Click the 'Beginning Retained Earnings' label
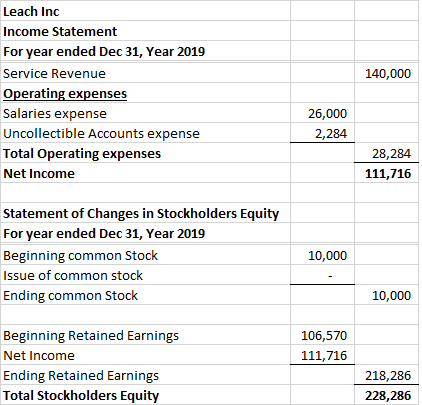This screenshot has height=405, width=422. pos(91,336)
